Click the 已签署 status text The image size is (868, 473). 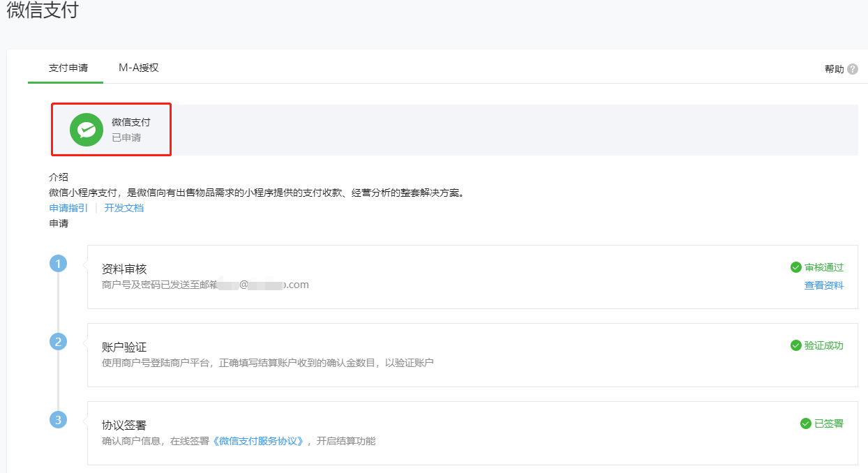pos(829,423)
